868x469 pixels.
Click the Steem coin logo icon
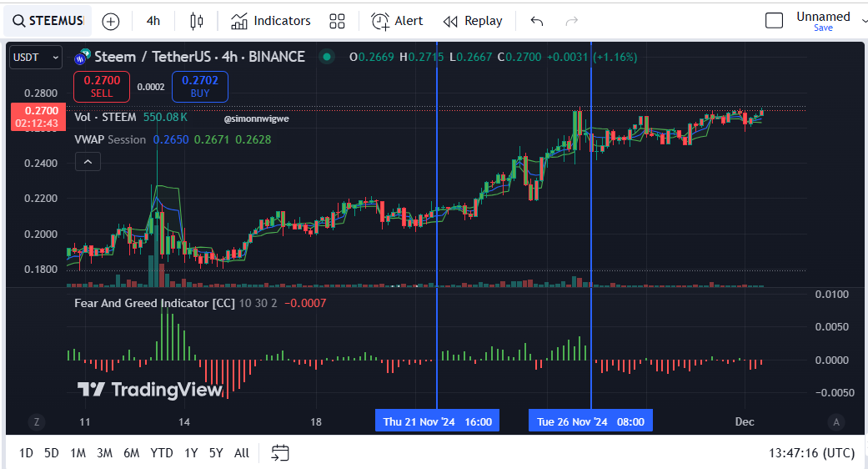[x=83, y=57]
